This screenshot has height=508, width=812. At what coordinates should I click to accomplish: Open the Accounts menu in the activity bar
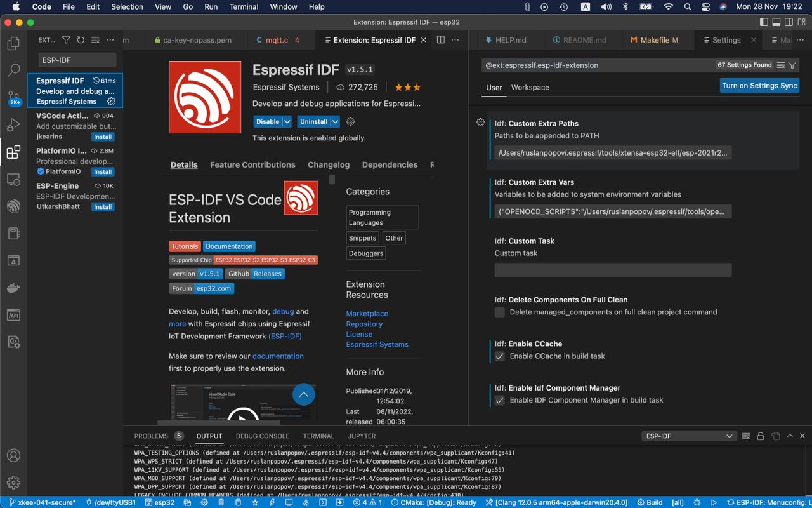[13, 455]
